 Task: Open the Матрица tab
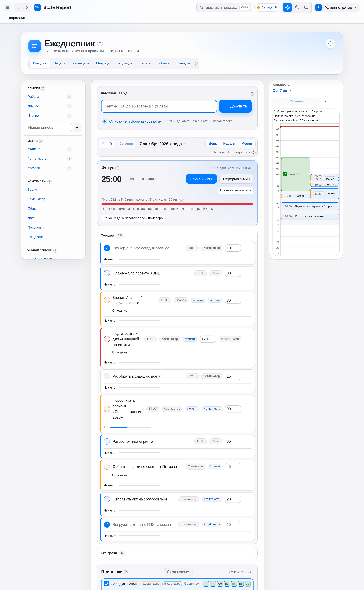tap(103, 63)
